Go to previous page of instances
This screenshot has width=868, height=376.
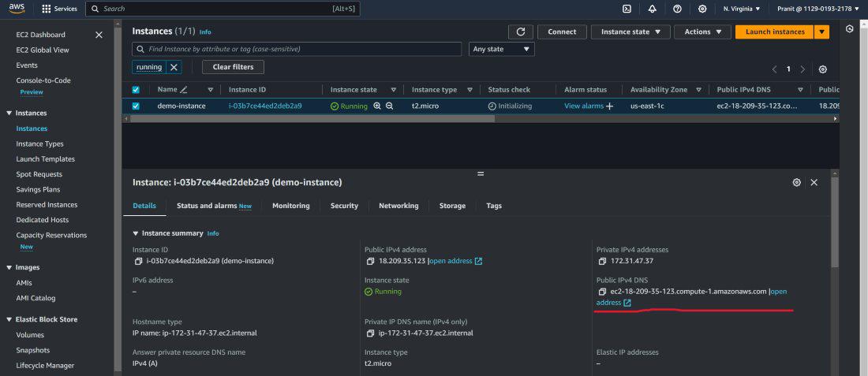click(774, 69)
